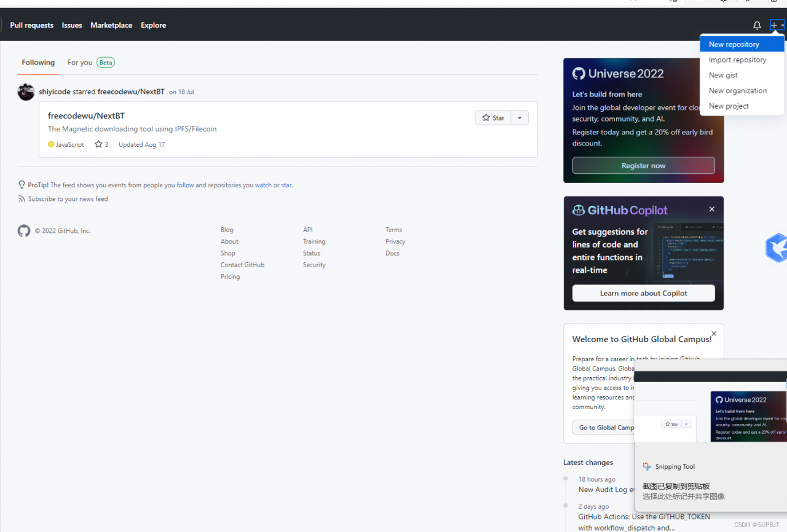Select New gist menu entry
Viewport: 787px width, 532px height.
coord(742,75)
